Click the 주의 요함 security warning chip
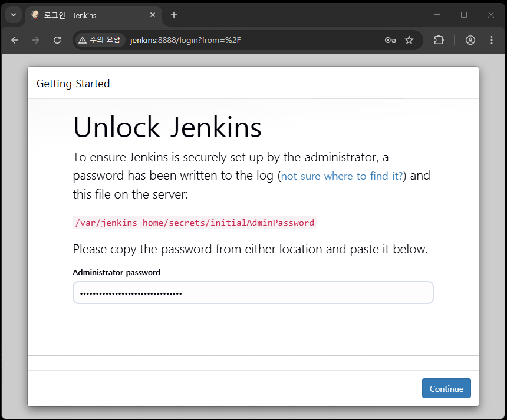Viewport: 507px width, 420px height. pos(100,40)
